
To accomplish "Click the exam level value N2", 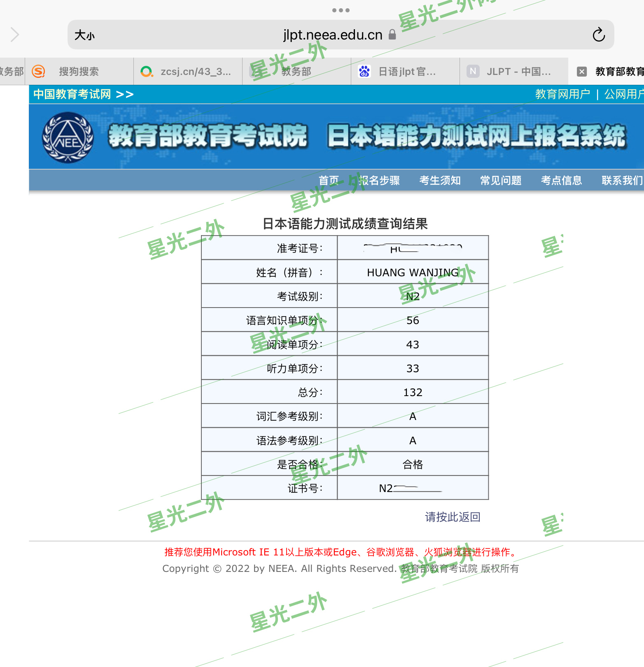I will pos(413,296).
